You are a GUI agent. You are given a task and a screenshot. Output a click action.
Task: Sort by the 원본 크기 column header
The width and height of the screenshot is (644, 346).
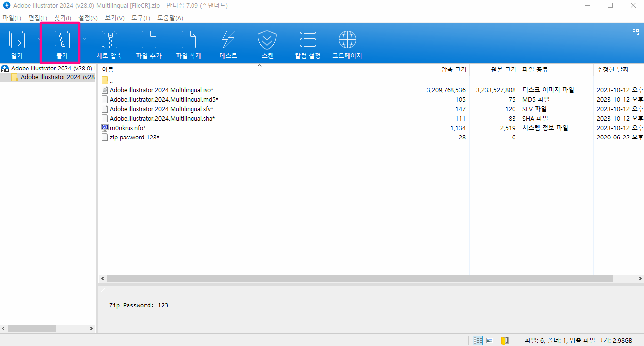[x=494, y=69]
